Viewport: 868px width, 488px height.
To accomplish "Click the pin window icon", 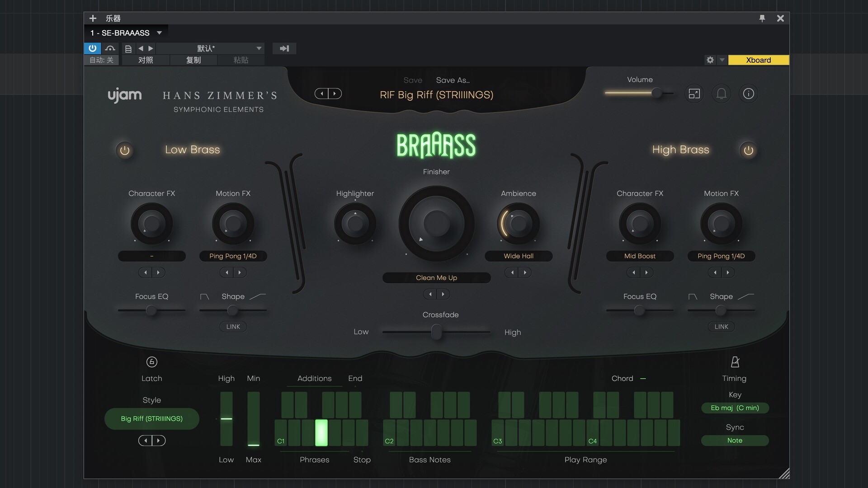I will 762,19.
